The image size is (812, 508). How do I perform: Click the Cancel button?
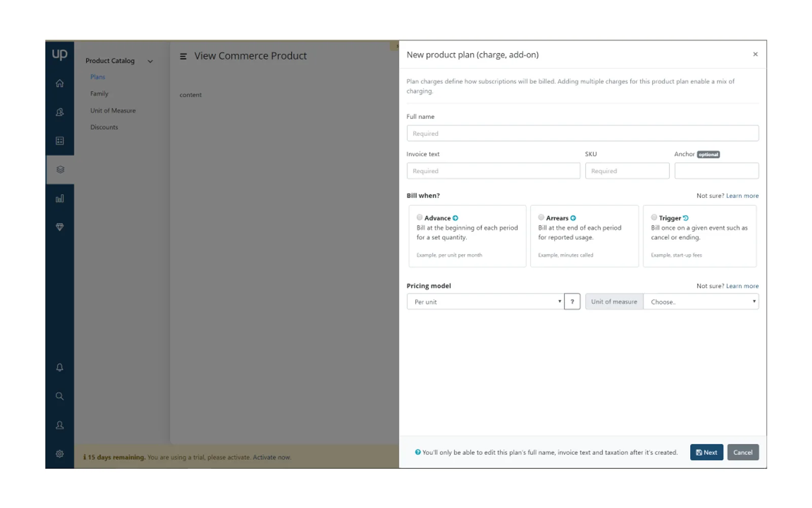tap(743, 452)
